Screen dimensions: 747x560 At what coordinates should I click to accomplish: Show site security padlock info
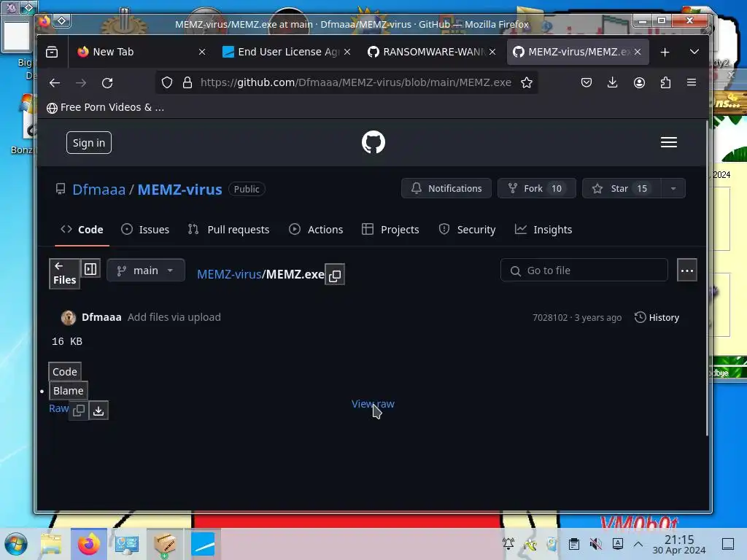click(187, 82)
